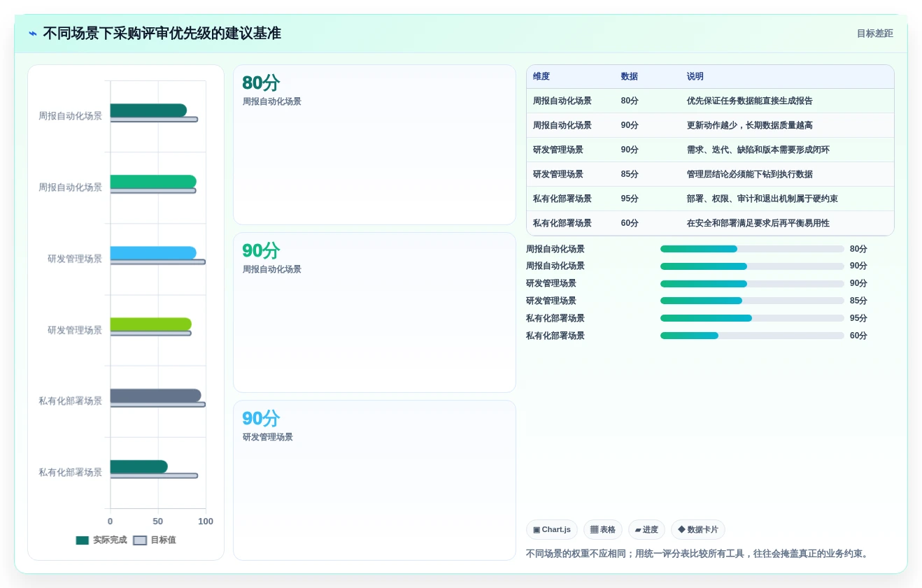Click the 目标差距 label in the header
Viewport: 922px width, 588px height.
(875, 34)
